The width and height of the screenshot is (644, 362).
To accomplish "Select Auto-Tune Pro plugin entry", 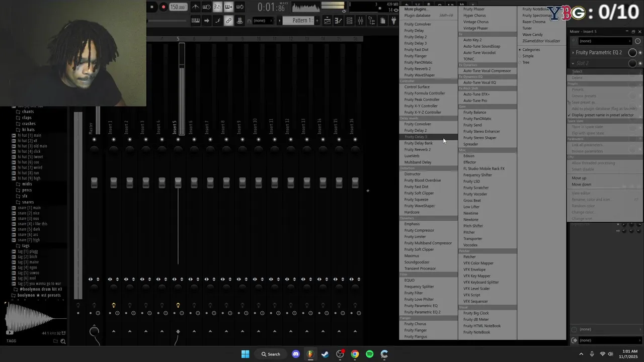I will 475,101.
